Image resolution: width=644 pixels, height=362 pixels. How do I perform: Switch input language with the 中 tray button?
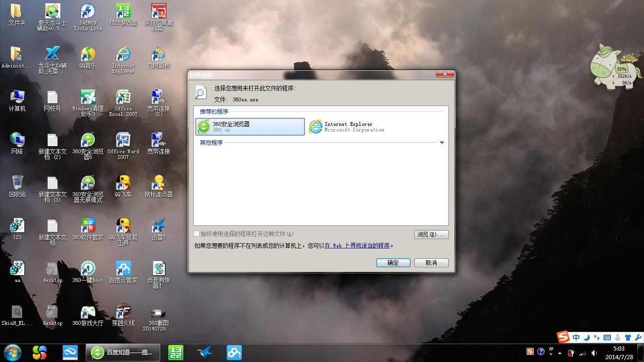[576, 338]
